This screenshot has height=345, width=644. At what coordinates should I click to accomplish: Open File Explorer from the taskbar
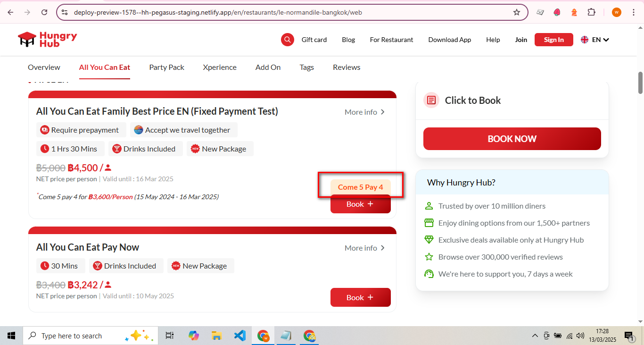(x=216, y=336)
